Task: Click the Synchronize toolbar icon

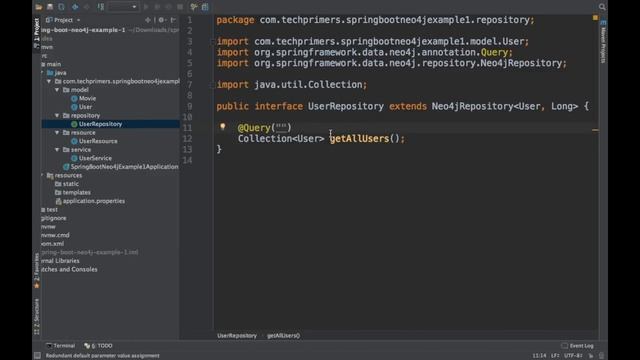Action: coord(61,7)
